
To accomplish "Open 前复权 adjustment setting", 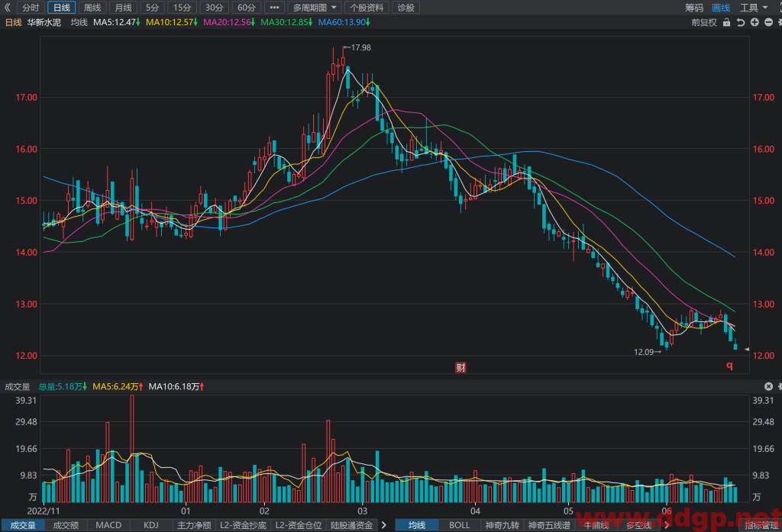I will [703, 22].
